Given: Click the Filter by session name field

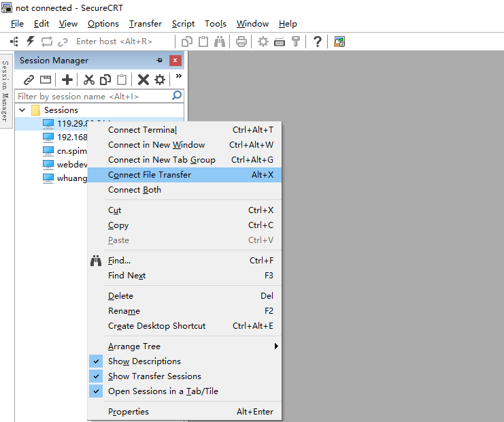Looking at the screenshot, I should pyautogui.click(x=93, y=96).
